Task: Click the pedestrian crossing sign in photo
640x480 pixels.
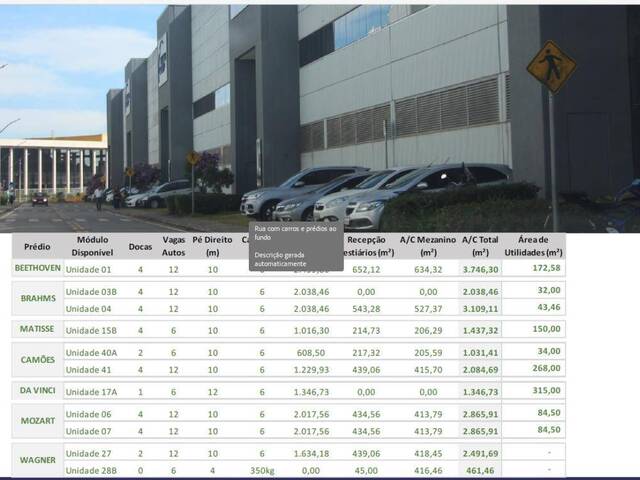Action: 550,67
